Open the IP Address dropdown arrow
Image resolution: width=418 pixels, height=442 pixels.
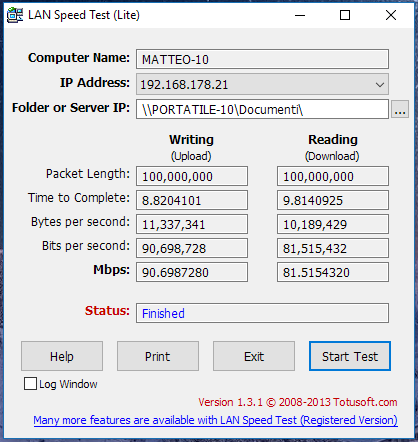[x=379, y=85]
